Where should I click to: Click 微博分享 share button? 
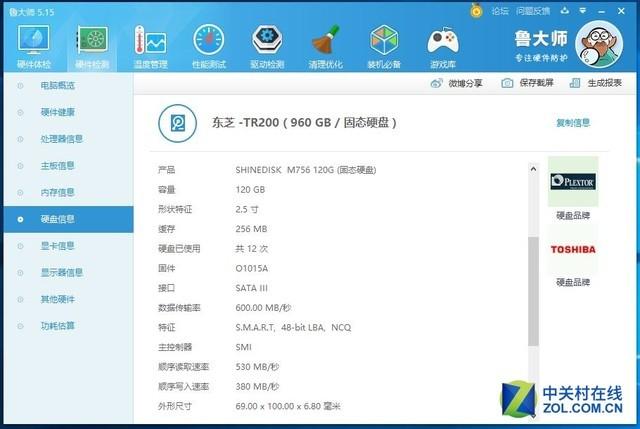tap(456, 83)
